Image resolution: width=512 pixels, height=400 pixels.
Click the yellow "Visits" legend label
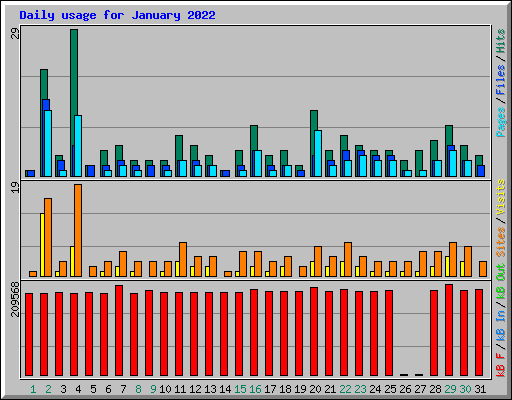coord(501,198)
